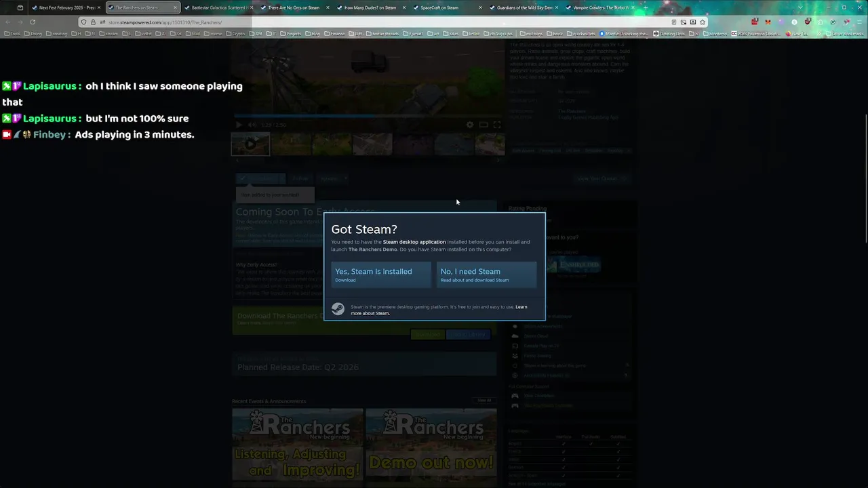868x488 pixels.
Task: Switch to "Guardians of the Wild Sky" tab
Action: click(524, 7)
